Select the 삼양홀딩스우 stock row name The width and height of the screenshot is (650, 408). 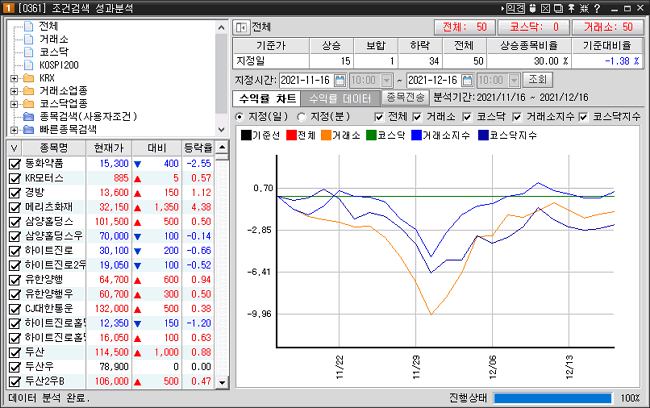pyautogui.click(x=54, y=236)
